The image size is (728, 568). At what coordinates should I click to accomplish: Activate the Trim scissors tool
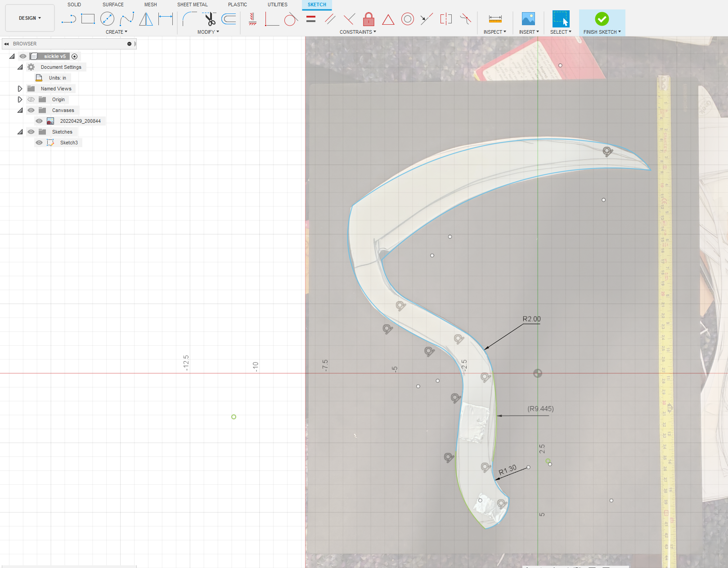[x=210, y=19]
